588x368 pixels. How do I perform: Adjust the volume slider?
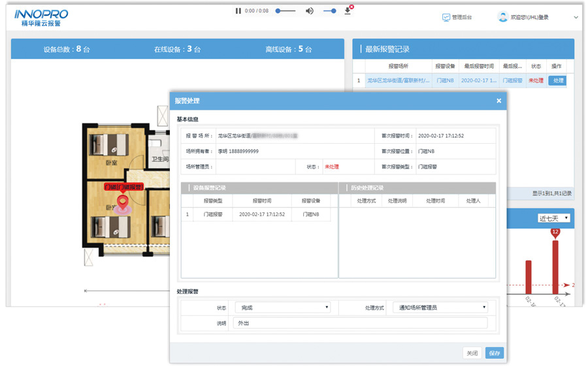(x=329, y=11)
